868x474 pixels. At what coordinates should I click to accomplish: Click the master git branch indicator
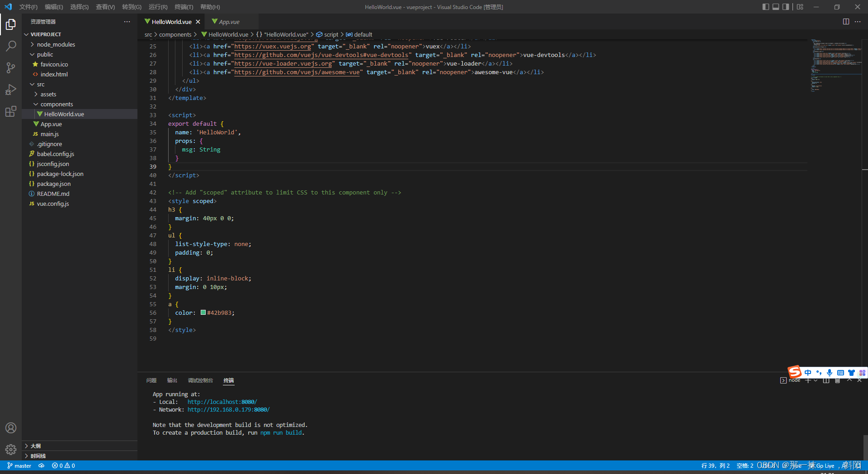(19, 465)
